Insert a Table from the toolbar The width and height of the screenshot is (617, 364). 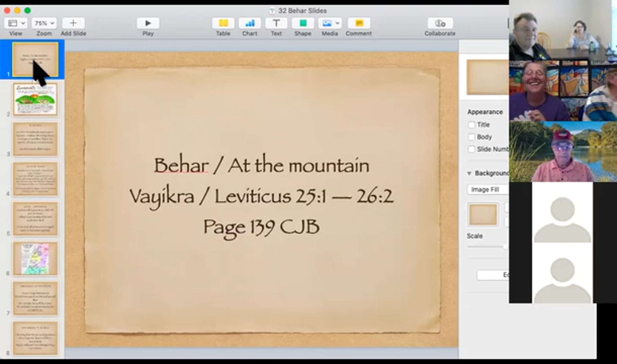[x=223, y=23]
